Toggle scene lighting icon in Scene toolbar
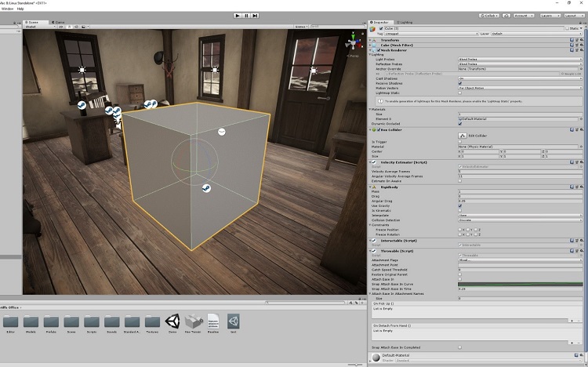This screenshot has width=588, height=367. pos(70,27)
